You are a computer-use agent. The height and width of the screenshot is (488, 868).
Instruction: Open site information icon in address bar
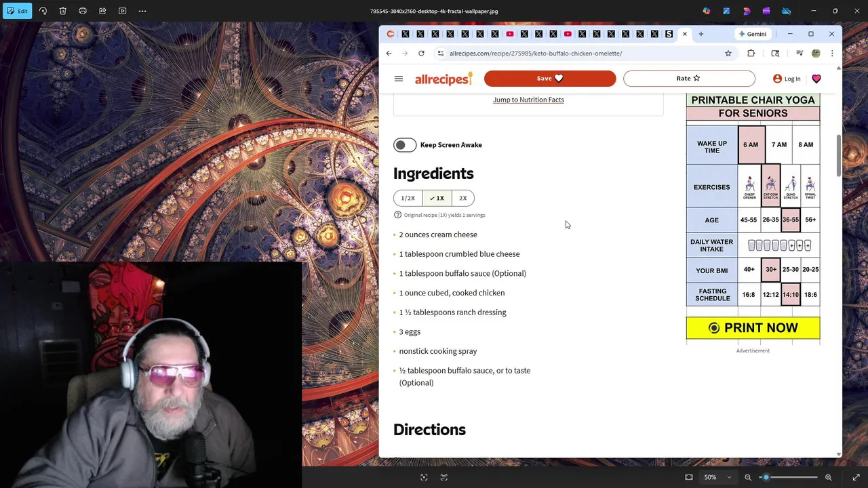point(441,54)
